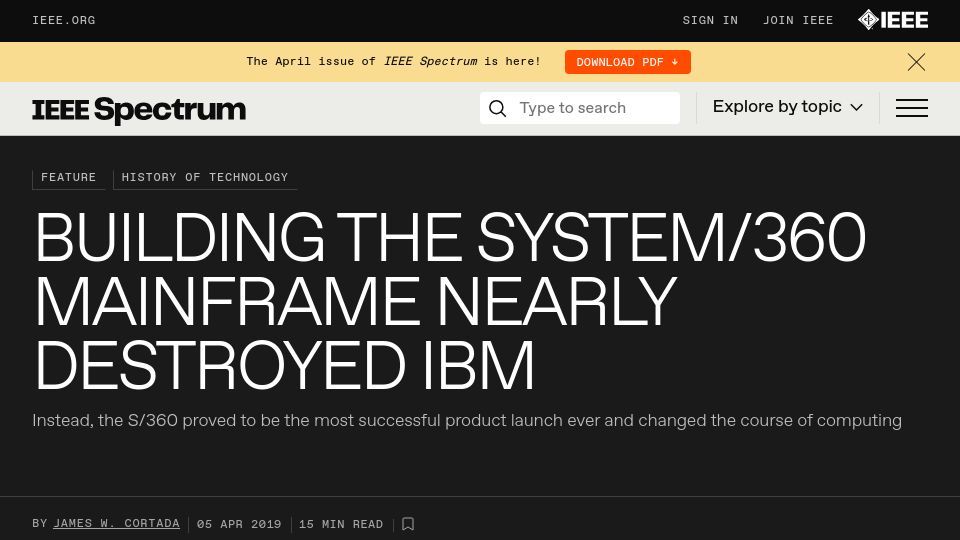Click JOIN IEEE link
This screenshot has width=960, height=540.
pos(798,20)
